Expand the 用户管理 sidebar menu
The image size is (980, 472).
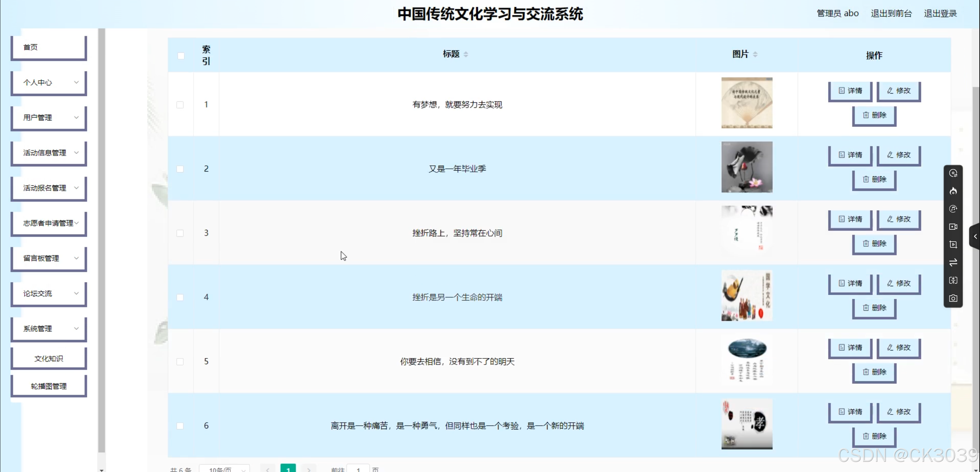tap(49, 117)
